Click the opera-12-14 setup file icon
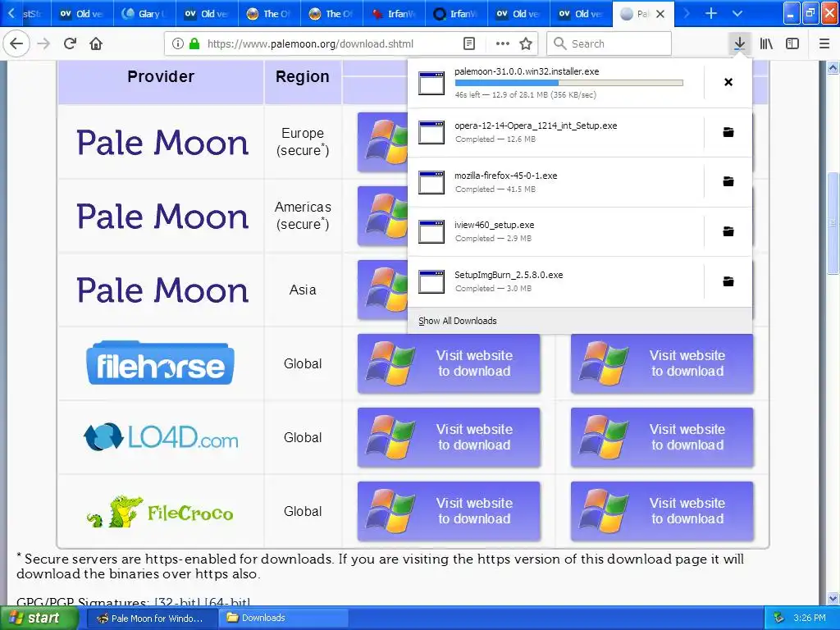This screenshot has width=840, height=630. (431, 132)
